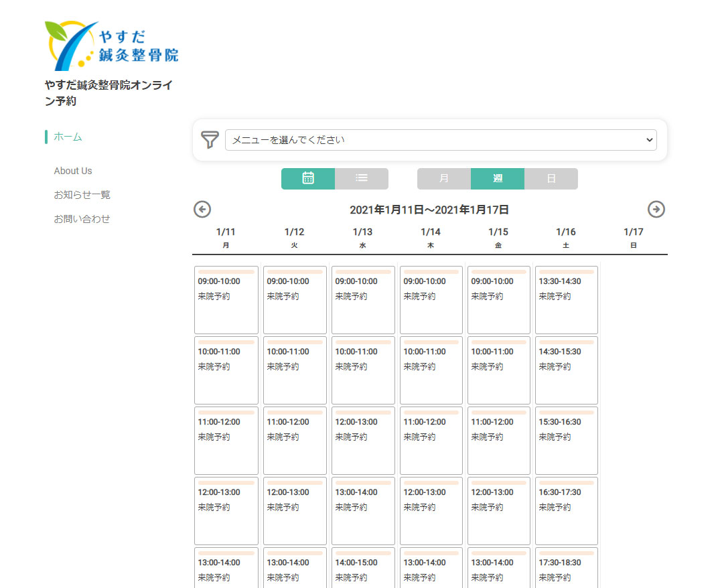The image size is (722, 588).
Task: Open About Us page
Action: coord(73,171)
